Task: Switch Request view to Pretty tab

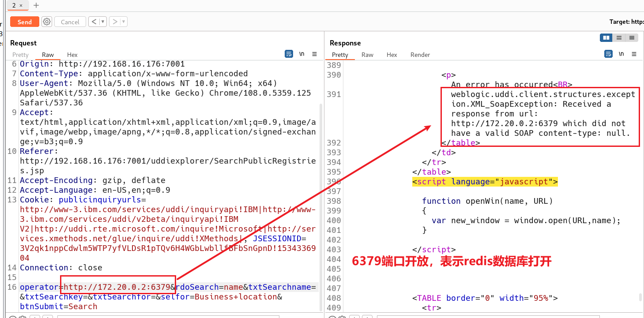Action: pyautogui.click(x=20, y=55)
